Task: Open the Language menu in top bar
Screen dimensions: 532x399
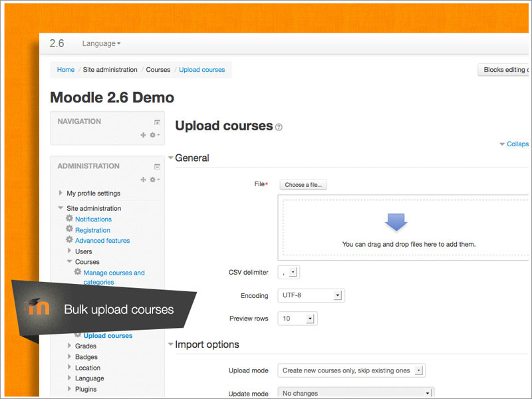Action: pyautogui.click(x=101, y=43)
